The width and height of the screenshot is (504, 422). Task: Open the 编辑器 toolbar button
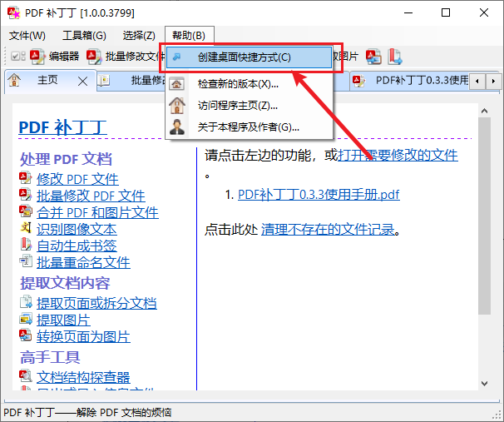point(55,57)
